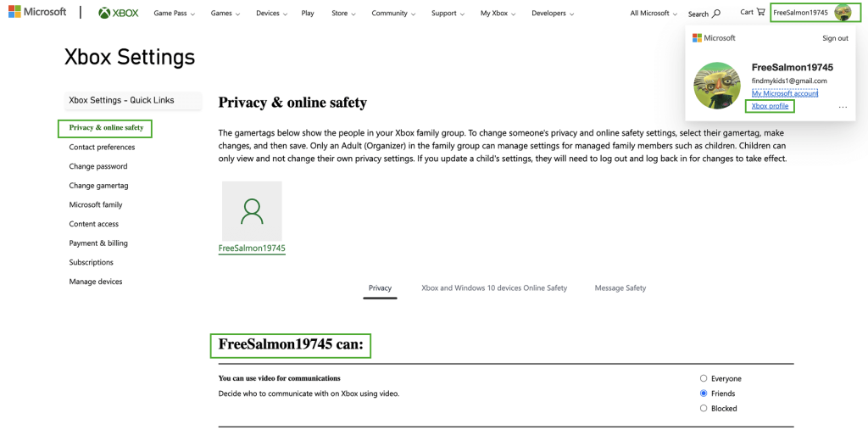Viewport: 868px width, 430px height.
Task: Open the Play menu item
Action: click(x=308, y=14)
